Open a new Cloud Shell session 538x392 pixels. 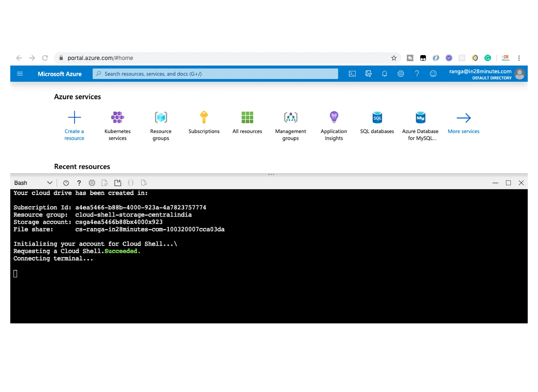pos(118,183)
